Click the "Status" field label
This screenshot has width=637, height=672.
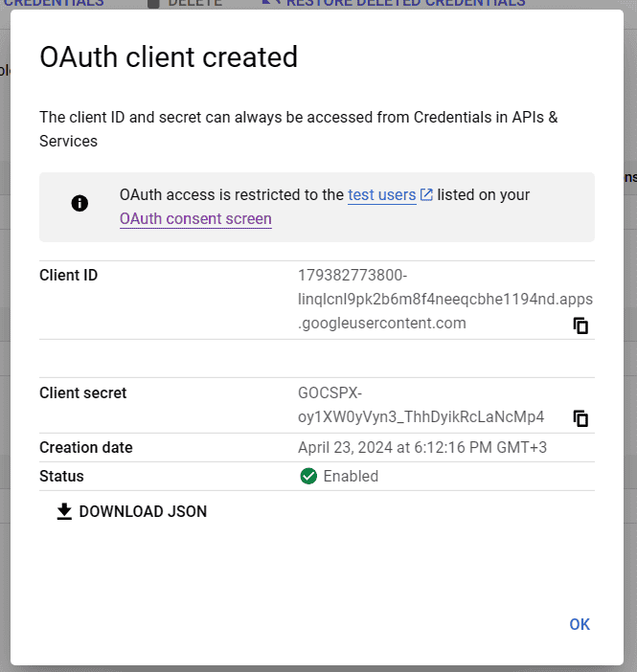pos(61,477)
